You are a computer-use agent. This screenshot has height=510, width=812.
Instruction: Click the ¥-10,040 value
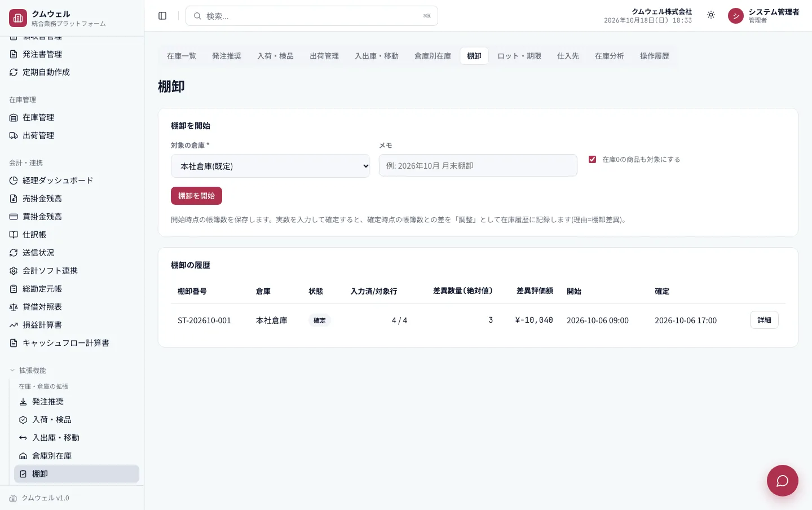tap(534, 320)
